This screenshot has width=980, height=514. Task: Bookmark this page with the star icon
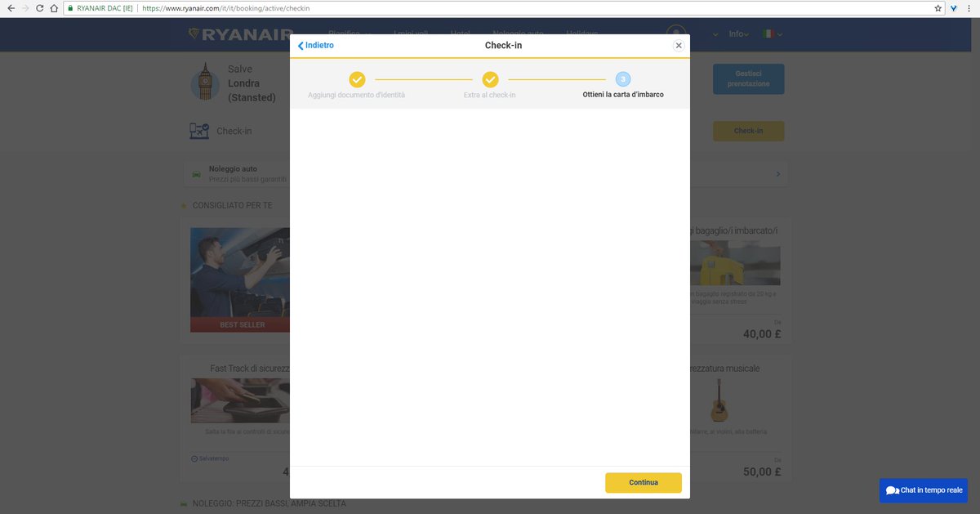(938, 7)
